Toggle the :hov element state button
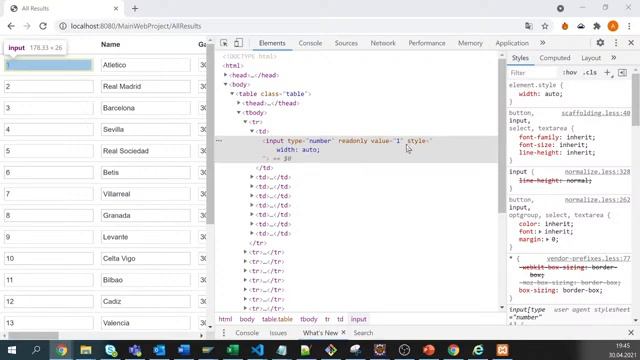The height and width of the screenshot is (360, 640). (x=570, y=73)
